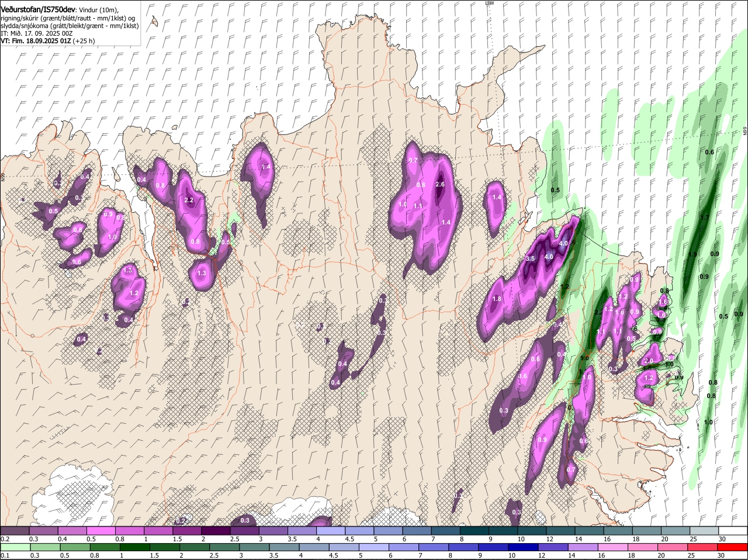The height and width of the screenshot is (560, 748).
Task: Click the 2.2 precipitation label on the map
Action: coord(189,200)
